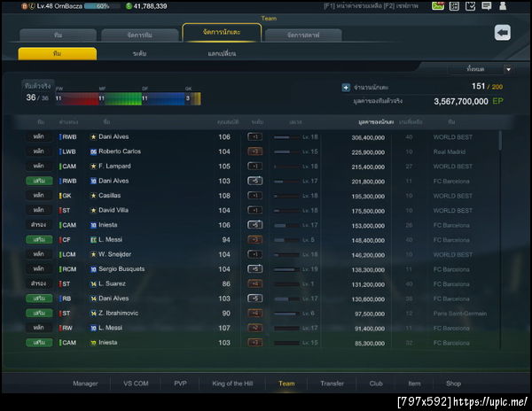Image resolution: width=532 pixels, height=411 pixels.
Task: Switch to the แลกเปลี่ยน sub-tab
Action: coord(222,53)
